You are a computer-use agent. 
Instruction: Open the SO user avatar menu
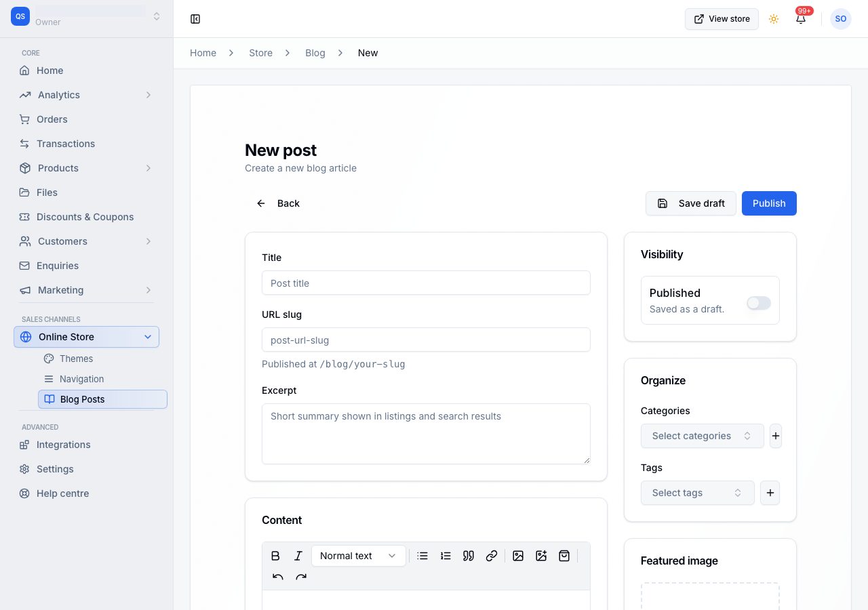[841, 19]
